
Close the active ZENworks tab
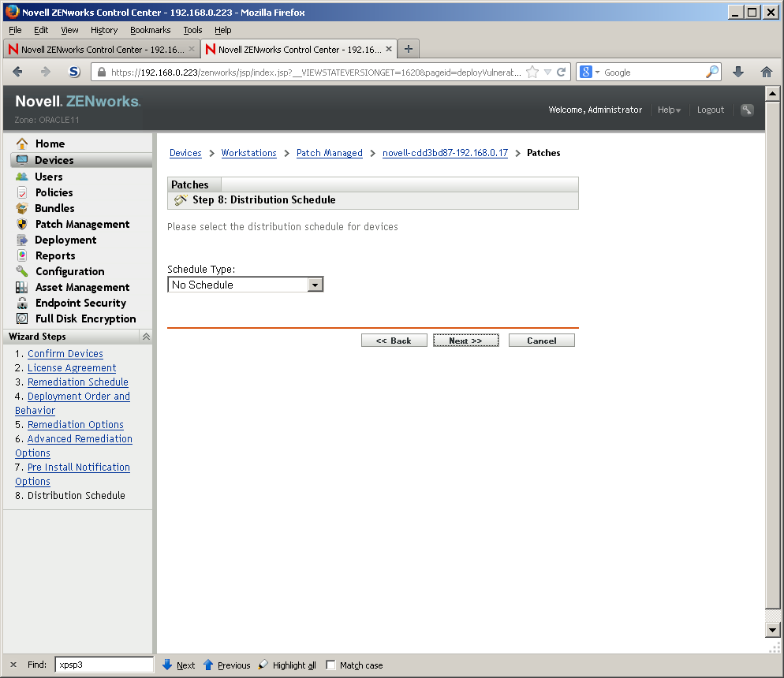389,49
